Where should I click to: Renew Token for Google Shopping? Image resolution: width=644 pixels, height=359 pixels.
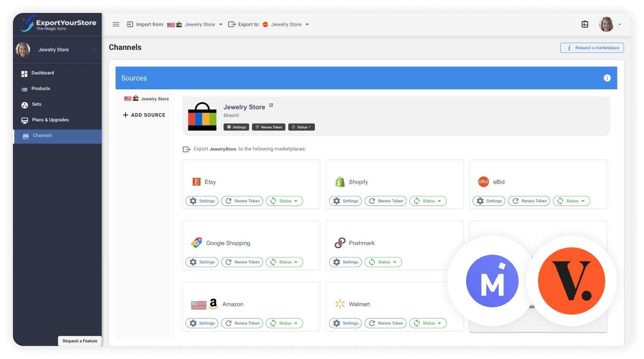tap(242, 262)
